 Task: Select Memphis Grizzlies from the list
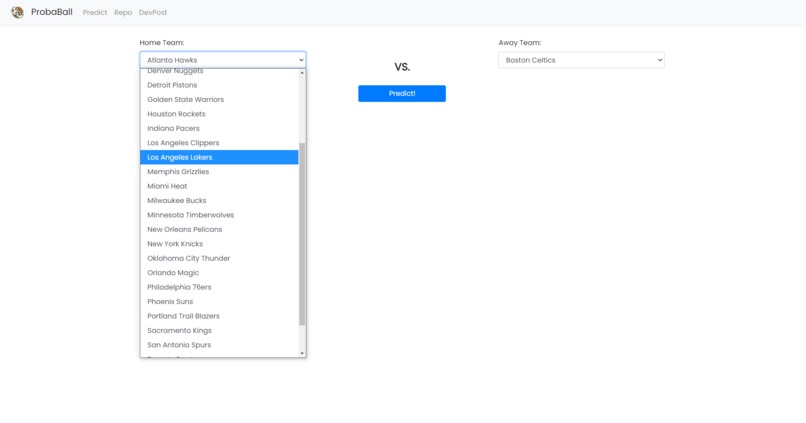(x=219, y=172)
